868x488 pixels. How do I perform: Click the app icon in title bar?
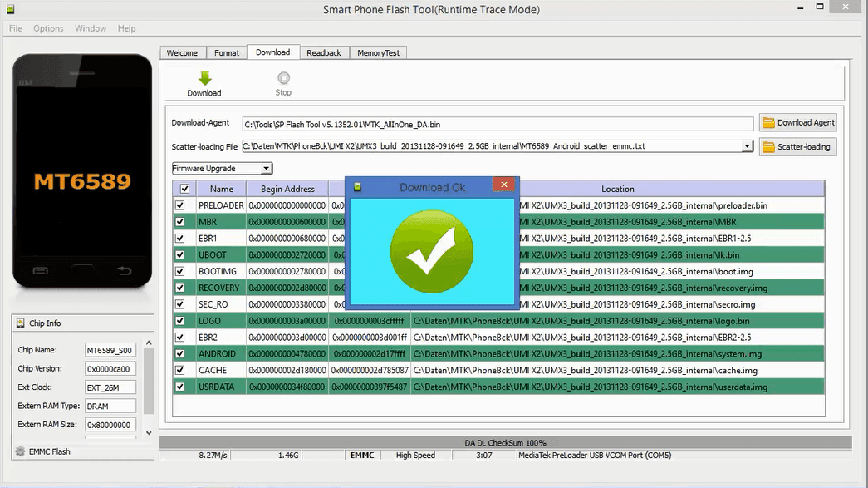[x=10, y=9]
